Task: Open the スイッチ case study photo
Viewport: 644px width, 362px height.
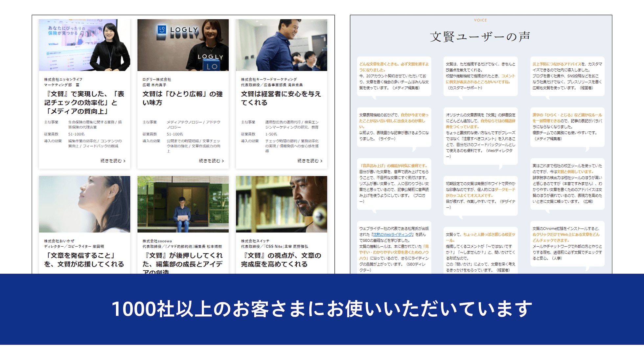Action: pyautogui.click(x=282, y=204)
